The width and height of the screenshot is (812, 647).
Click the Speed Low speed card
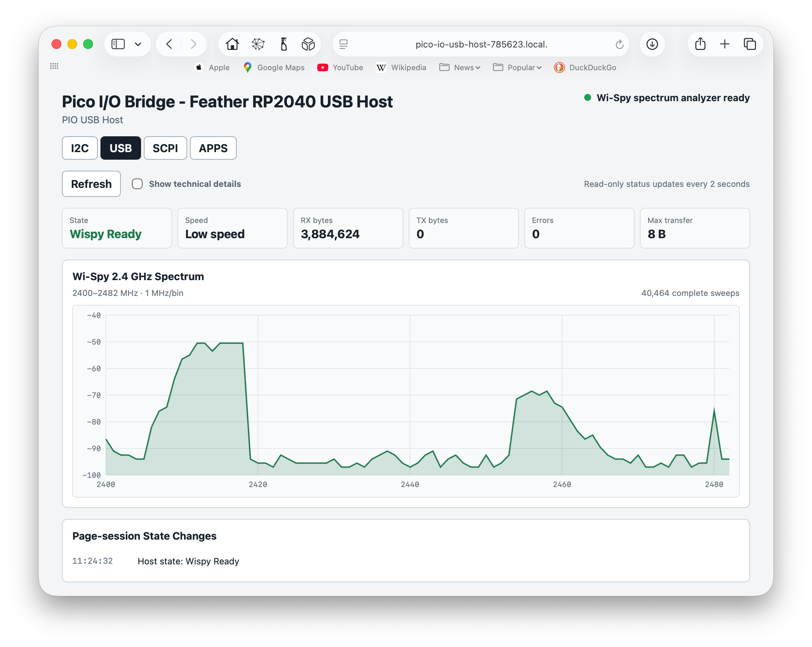pos(232,228)
